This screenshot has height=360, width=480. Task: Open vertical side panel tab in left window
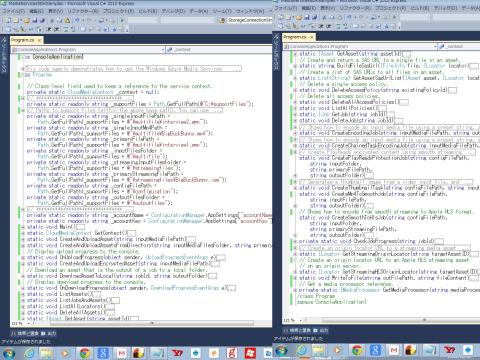[x=4, y=55]
